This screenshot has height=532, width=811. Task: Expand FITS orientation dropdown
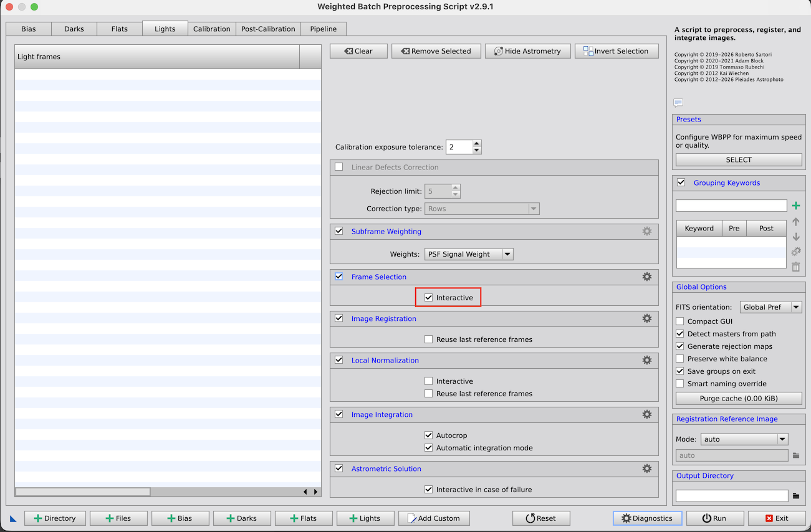point(770,307)
